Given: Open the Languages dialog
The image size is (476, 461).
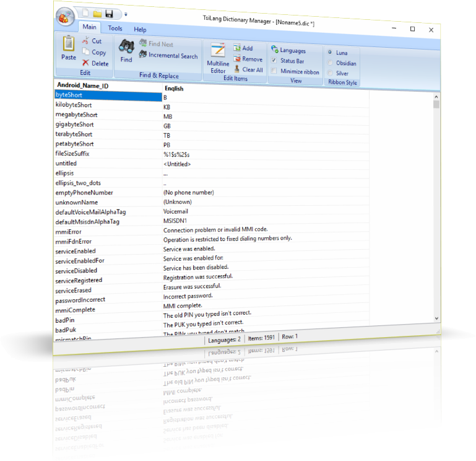Looking at the screenshot, I should pyautogui.click(x=288, y=50).
